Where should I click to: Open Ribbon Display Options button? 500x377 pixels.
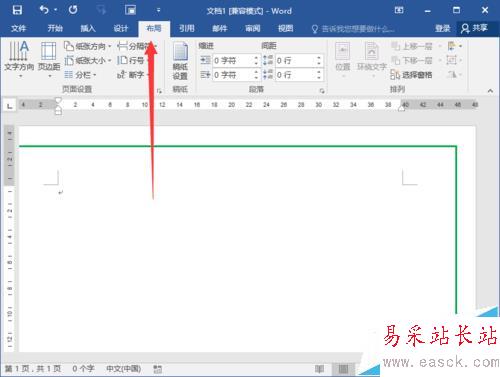pos(399,10)
